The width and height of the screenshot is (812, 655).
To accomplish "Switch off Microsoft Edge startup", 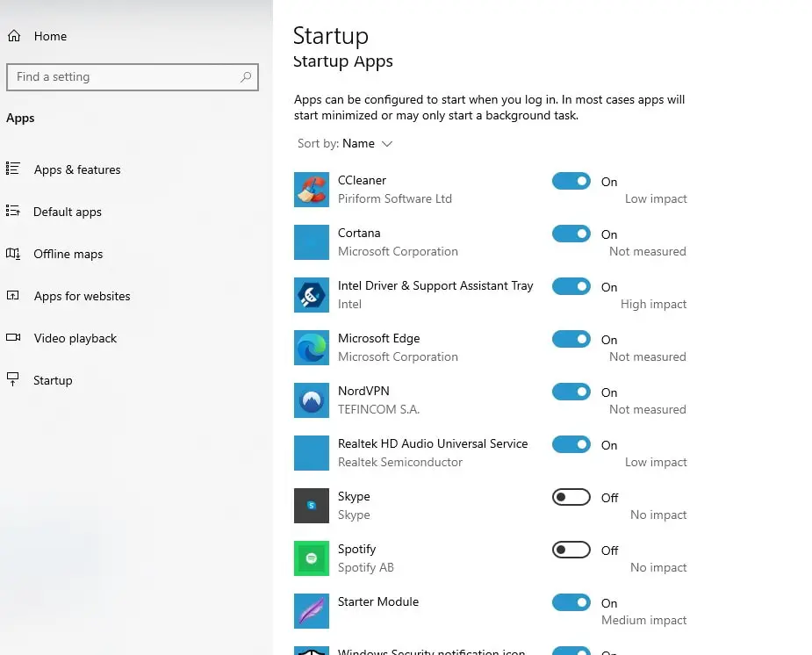I will pos(571,339).
